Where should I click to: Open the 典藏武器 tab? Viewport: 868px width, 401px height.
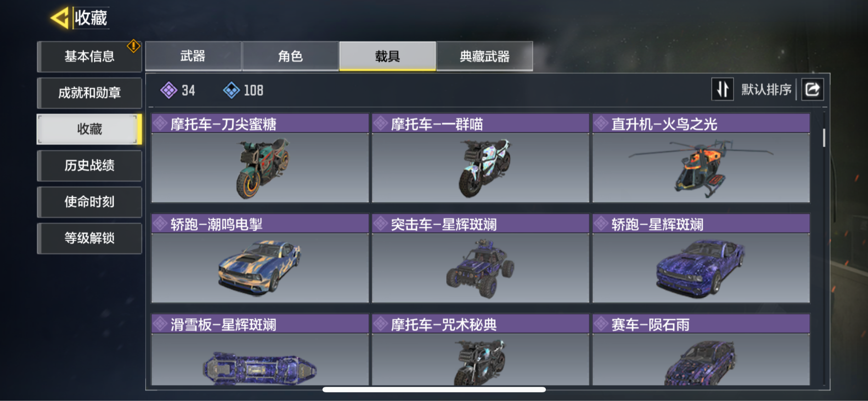tap(485, 56)
